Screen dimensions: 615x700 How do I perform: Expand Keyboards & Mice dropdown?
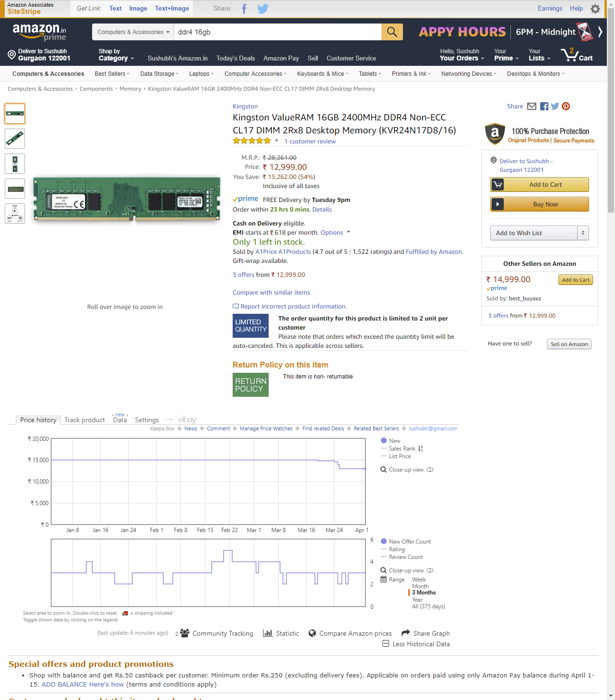click(x=323, y=74)
